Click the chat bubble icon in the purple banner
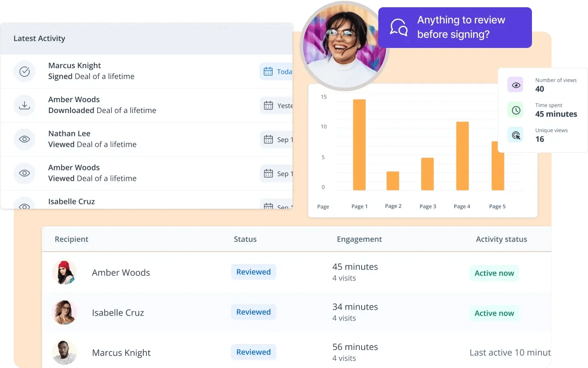Screen dimensions: 588x368 (398, 27)
